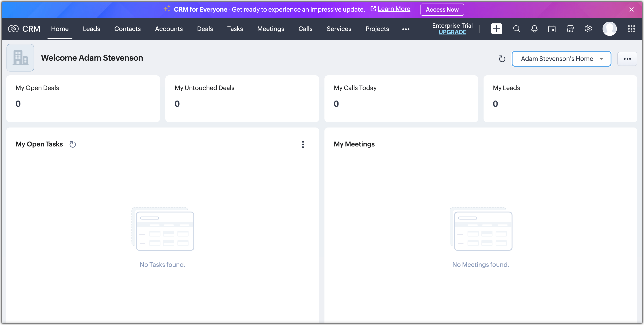Open the calendar icon in top bar
Image resolution: width=644 pixels, height=325 pixels.
(x=552, y=29)
